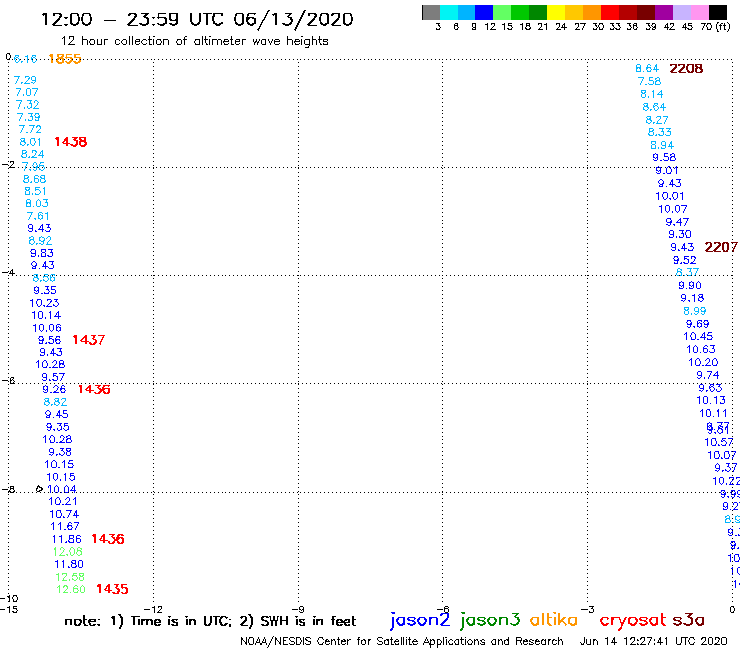Click s3a wave height value 10.13
The width and height of the screenshot is (740, 650).
click(711, 400)
